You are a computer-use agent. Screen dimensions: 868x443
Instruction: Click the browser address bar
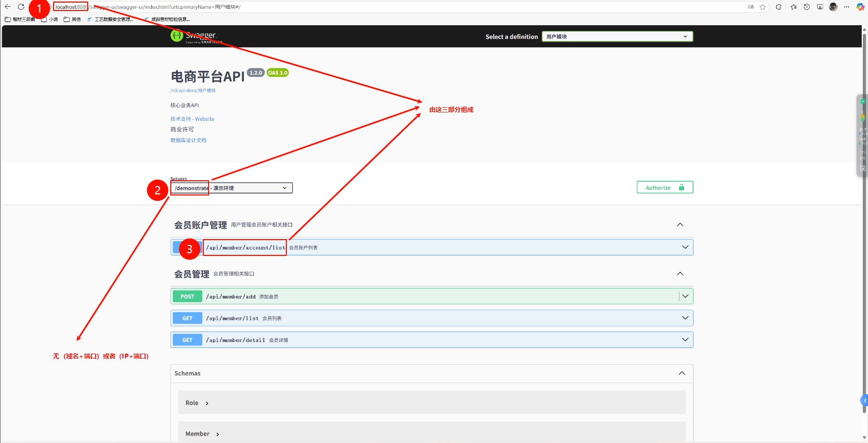click(x=368, y=7)
